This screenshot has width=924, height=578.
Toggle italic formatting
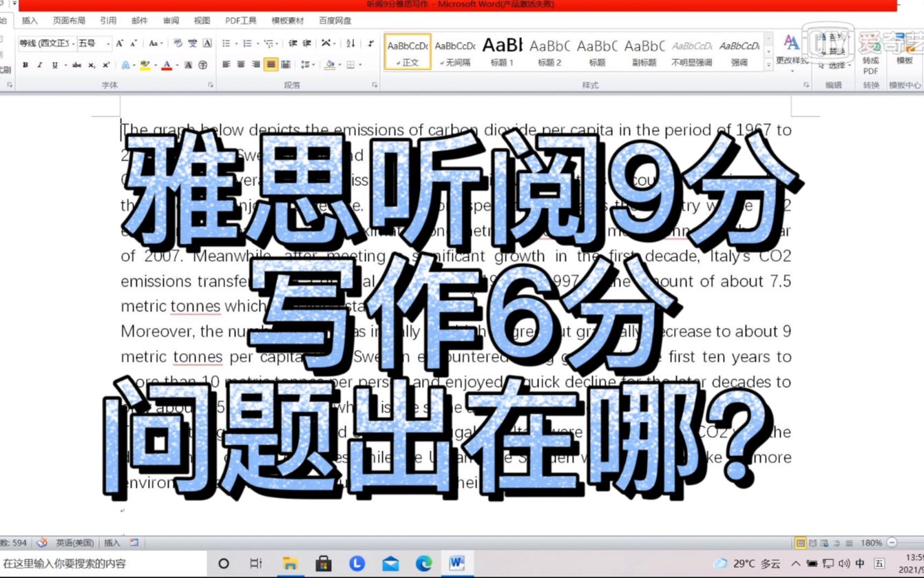[40, 65]
